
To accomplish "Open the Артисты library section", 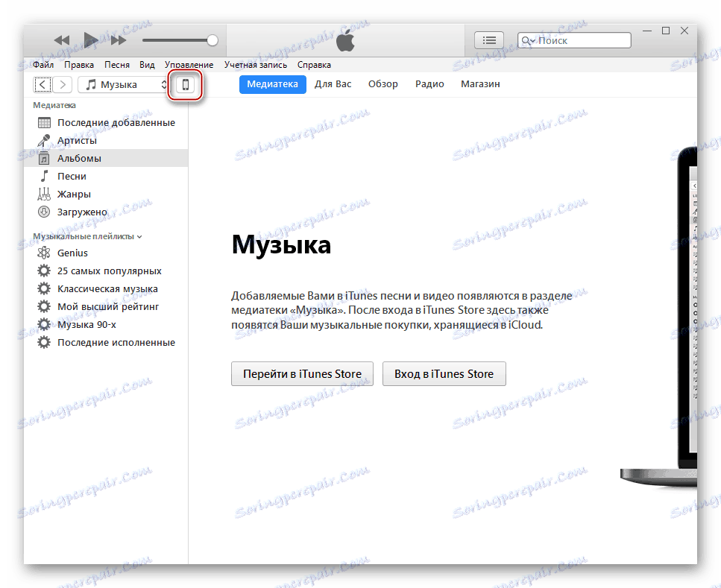I will point(78,140).
